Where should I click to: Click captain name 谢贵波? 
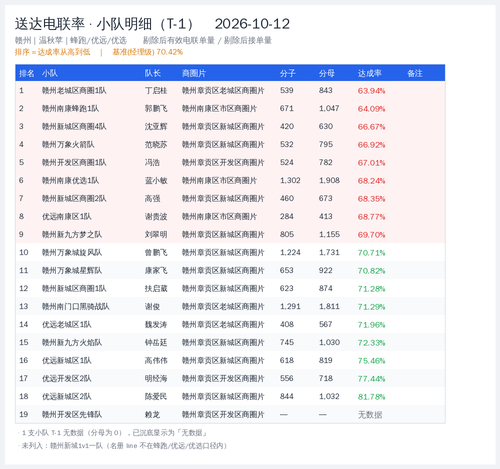click(x=156, y=216)
